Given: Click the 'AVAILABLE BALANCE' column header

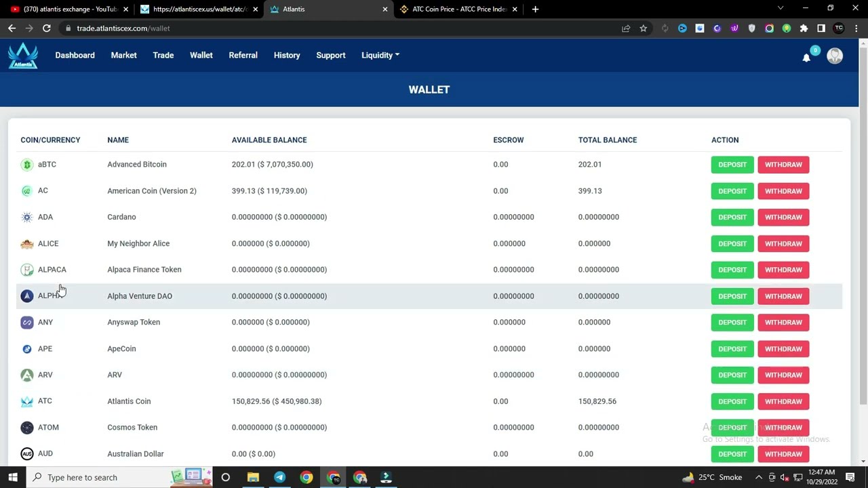Looking at the screenshot, I should 269,140.
